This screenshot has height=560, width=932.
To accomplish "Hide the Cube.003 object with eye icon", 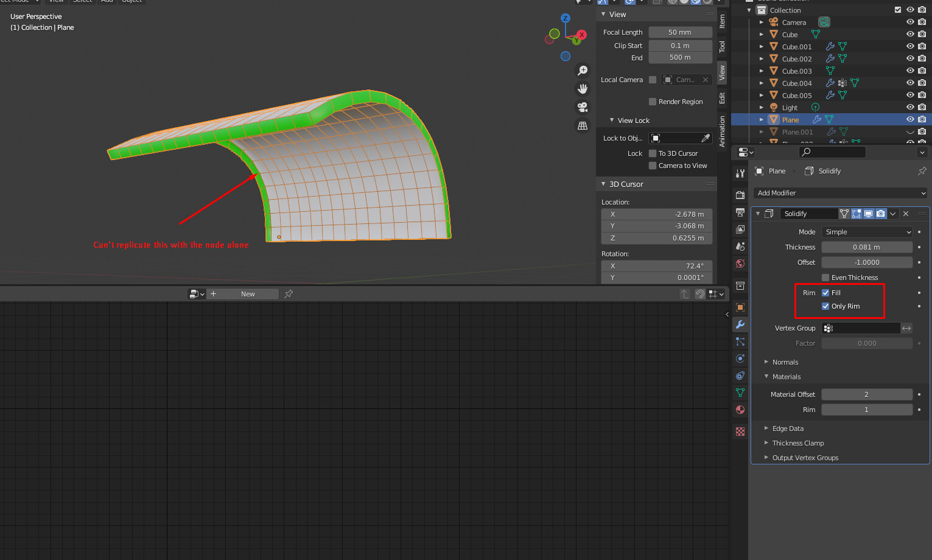I will coord(910,71).
